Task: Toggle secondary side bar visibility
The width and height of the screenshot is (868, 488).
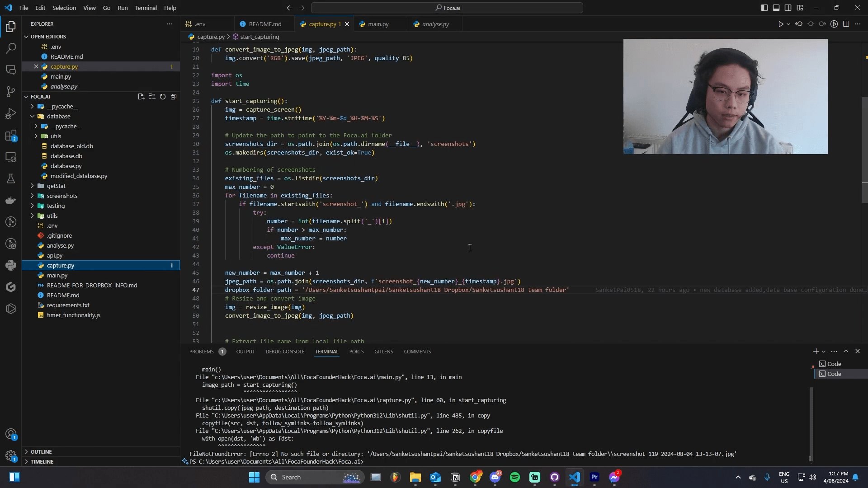Action: 788,8
